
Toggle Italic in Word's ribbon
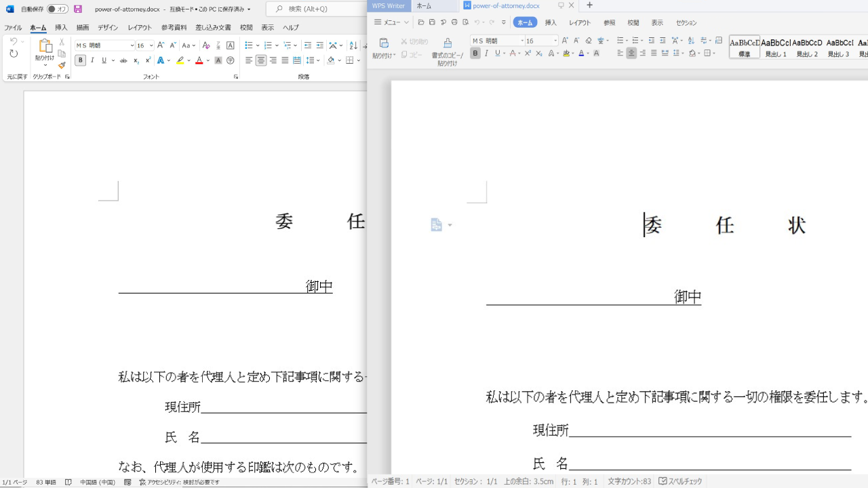92,60
